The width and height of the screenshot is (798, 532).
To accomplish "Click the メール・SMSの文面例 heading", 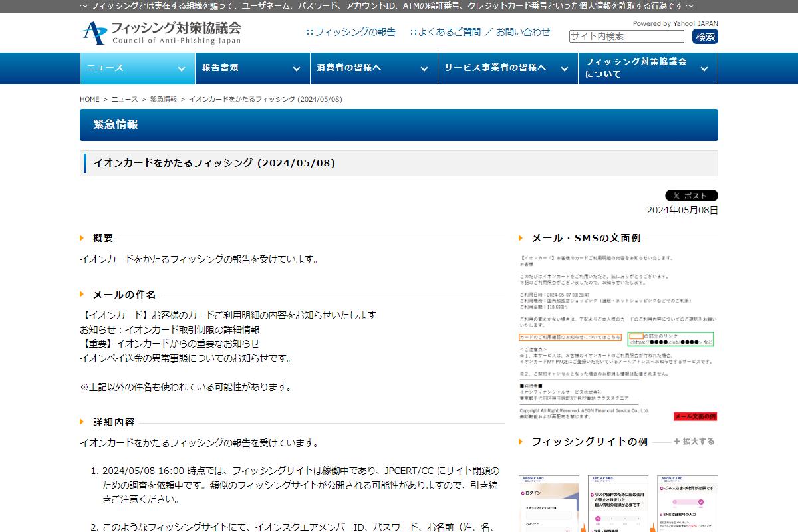I will [x=586, y=238].
